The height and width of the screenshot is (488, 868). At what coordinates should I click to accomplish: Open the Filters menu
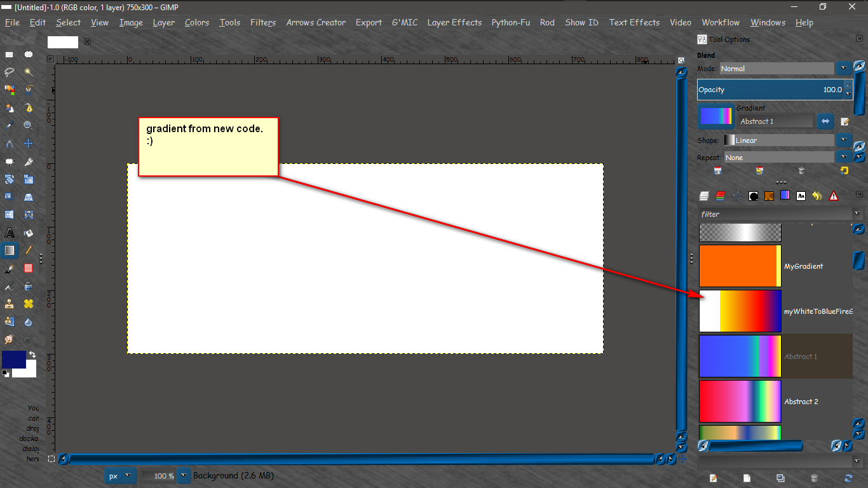point(263,22)
